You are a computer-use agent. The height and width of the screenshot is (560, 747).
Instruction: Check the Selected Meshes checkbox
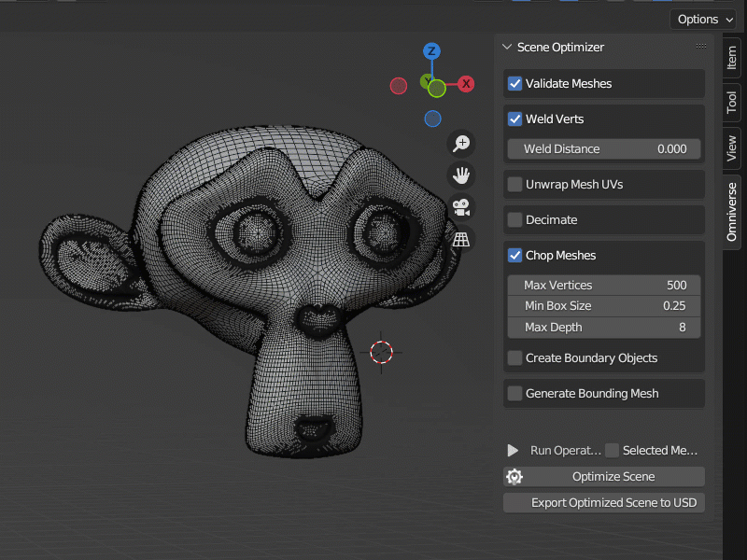[x=613, y=451]
